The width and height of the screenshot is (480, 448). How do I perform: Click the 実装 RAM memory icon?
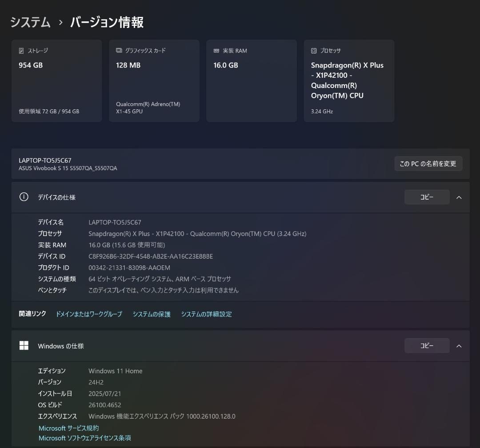tap(216, 51)
